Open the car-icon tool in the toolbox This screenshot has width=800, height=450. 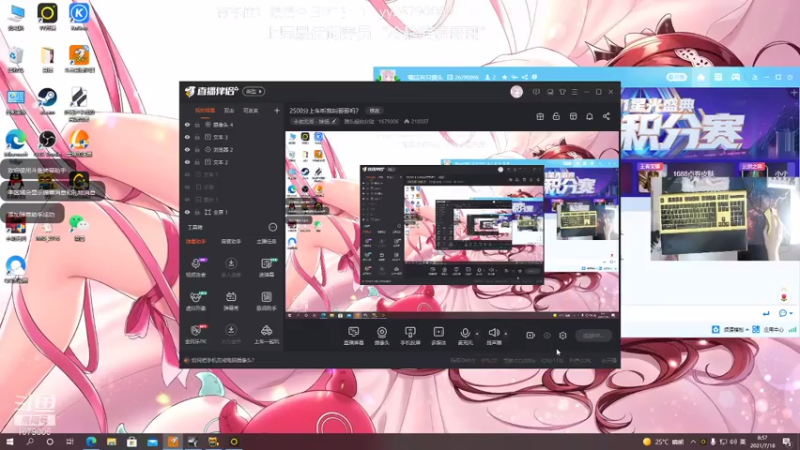tap(266, 335)
